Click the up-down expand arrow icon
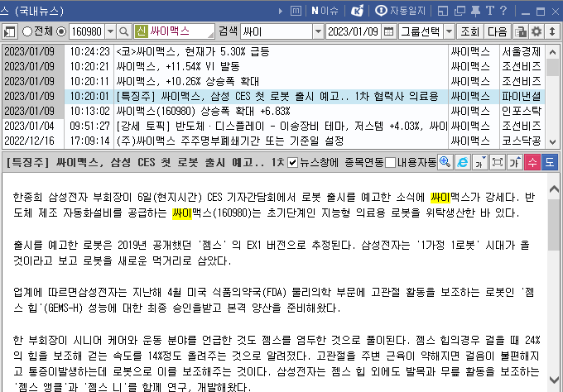This screenshot has width=563, height=392. coord(552,31)
